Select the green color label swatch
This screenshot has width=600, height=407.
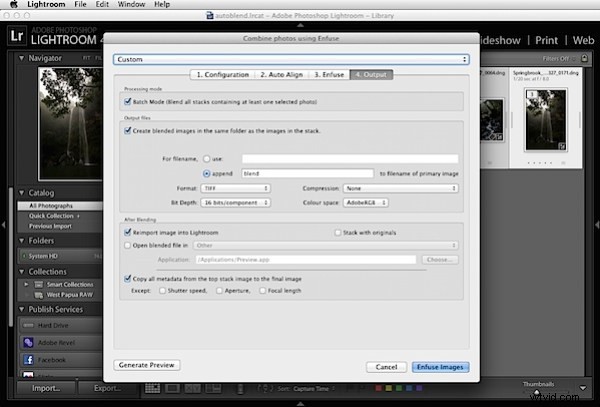pos(399,388)
